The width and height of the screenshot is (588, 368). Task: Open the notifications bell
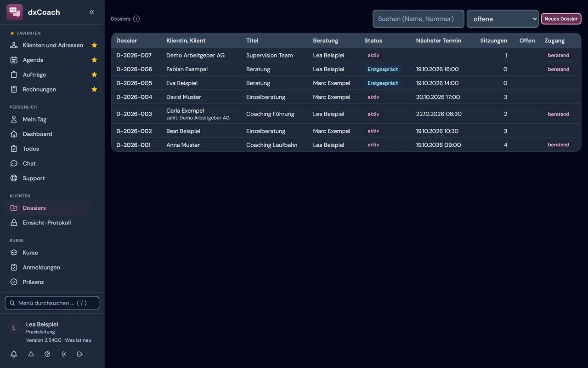click(x=14, y=354)
